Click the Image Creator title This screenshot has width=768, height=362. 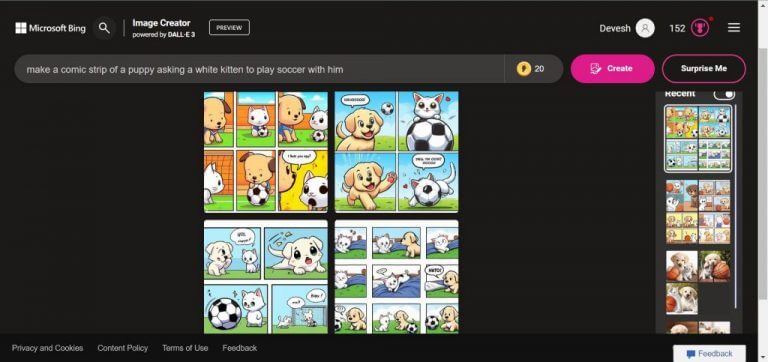tap(161, 23)
